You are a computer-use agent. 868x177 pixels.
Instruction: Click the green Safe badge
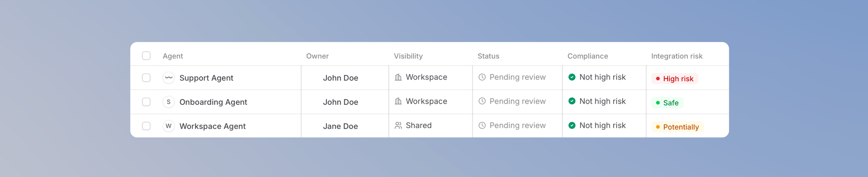click(667, 103)
